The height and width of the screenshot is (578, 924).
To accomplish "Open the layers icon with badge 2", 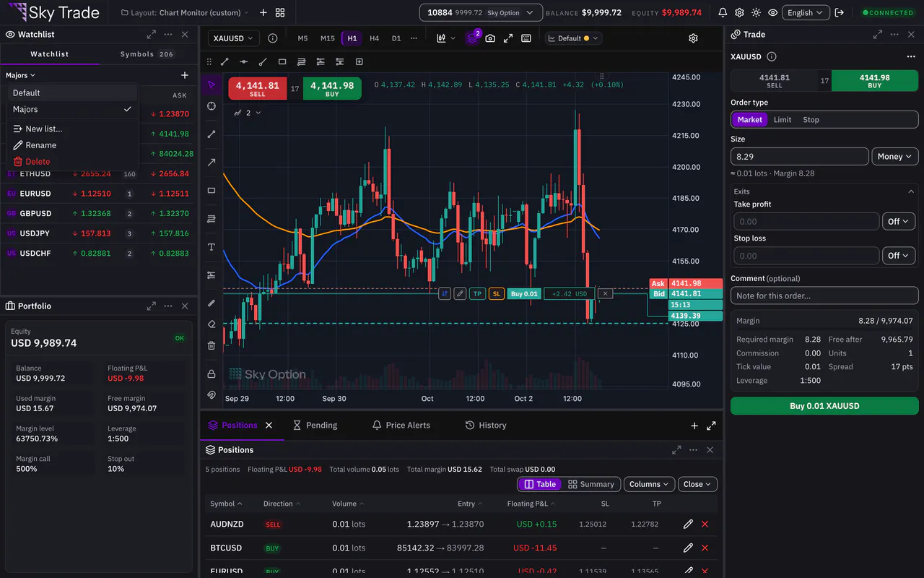I will pos(472,38).
